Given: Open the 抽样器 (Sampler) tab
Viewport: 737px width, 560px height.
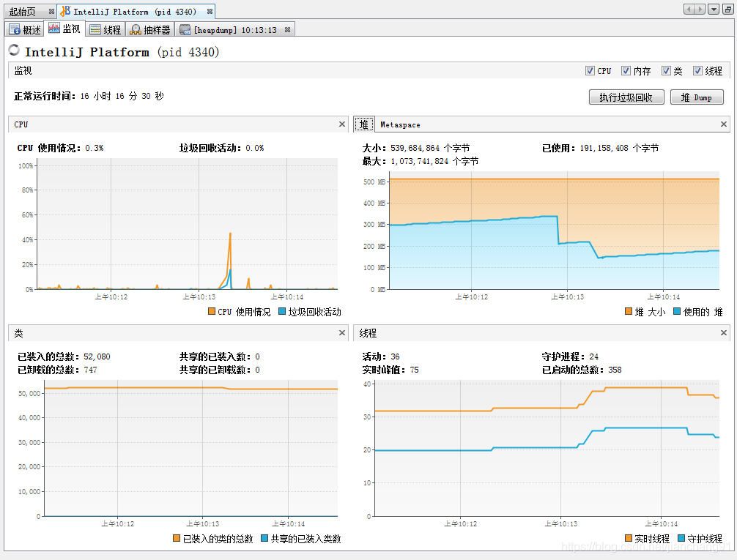Looking at the screenshot, I should pyautogui.click(x=150, y=29).
